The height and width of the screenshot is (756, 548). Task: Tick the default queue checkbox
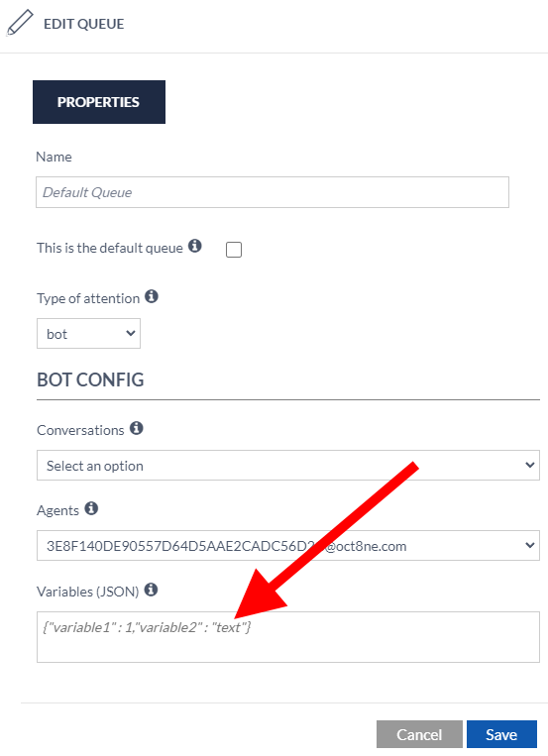(x=234, y=250)
